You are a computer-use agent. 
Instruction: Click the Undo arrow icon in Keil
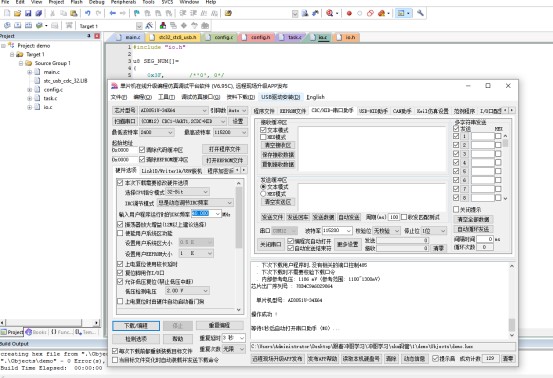[x=87, y=13]
